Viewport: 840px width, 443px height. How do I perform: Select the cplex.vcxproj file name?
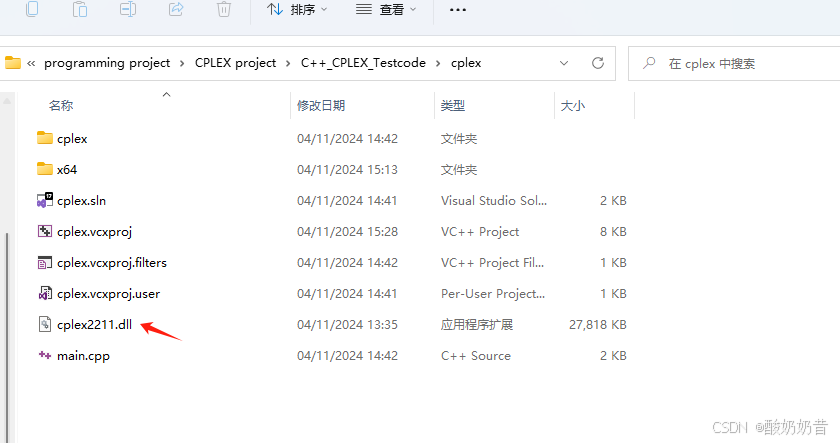[x=94, y=232]
